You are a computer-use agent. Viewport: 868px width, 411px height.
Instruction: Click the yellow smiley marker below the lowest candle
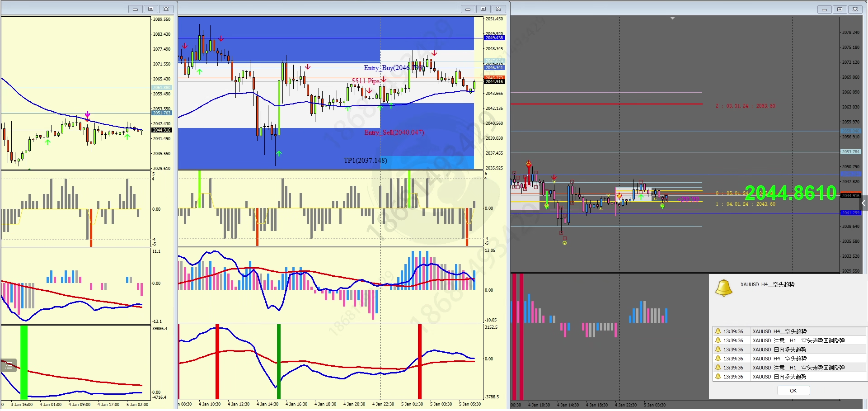[564, 243]
